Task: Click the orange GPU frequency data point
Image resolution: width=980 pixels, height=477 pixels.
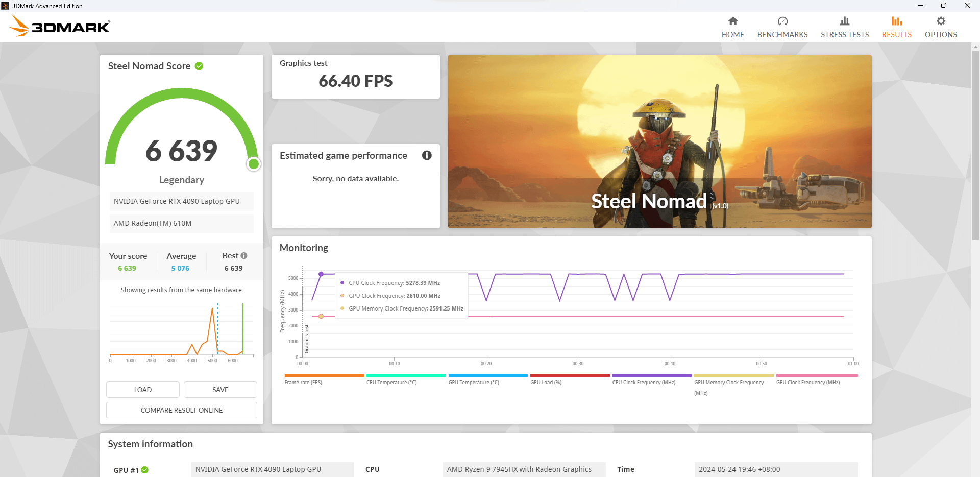Action: point(321,317)
